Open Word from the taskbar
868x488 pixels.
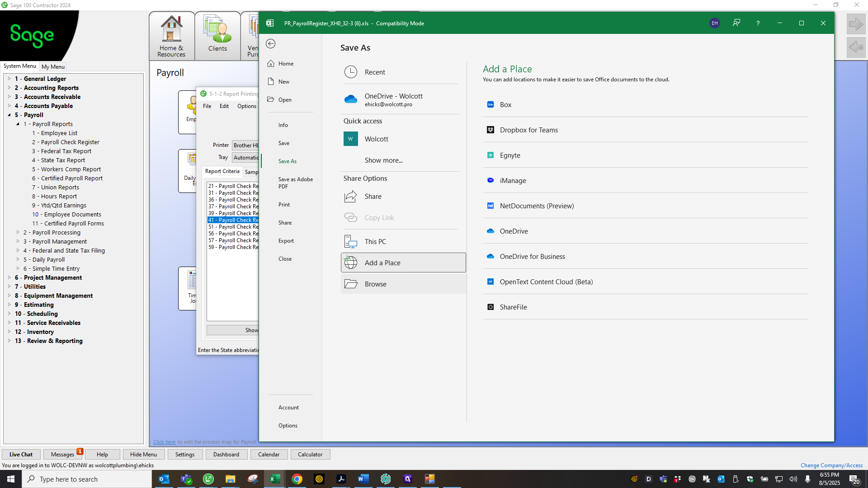[363, 479]
